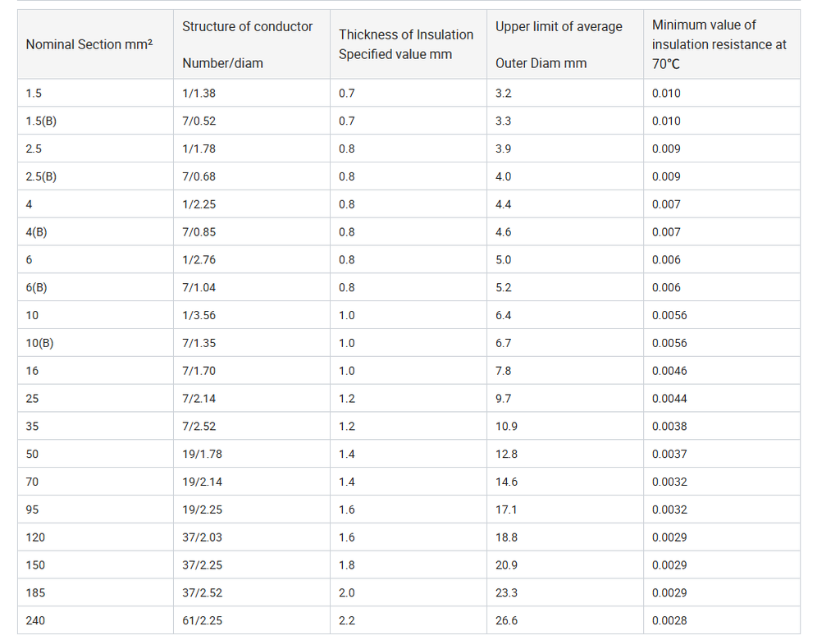Viewport: 840px width, 640px height.
Task: Select the '10.9' outer diameter cell
Action: click(506, 427)
